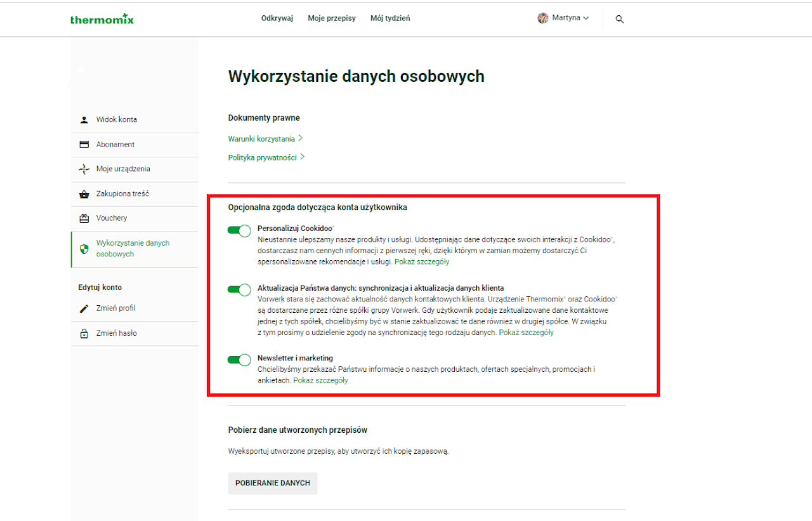The width and height of the screenshot is (812, 521).
Task: Select Wykorzystanie danych osobowych sidebar item
Action: 134,249
